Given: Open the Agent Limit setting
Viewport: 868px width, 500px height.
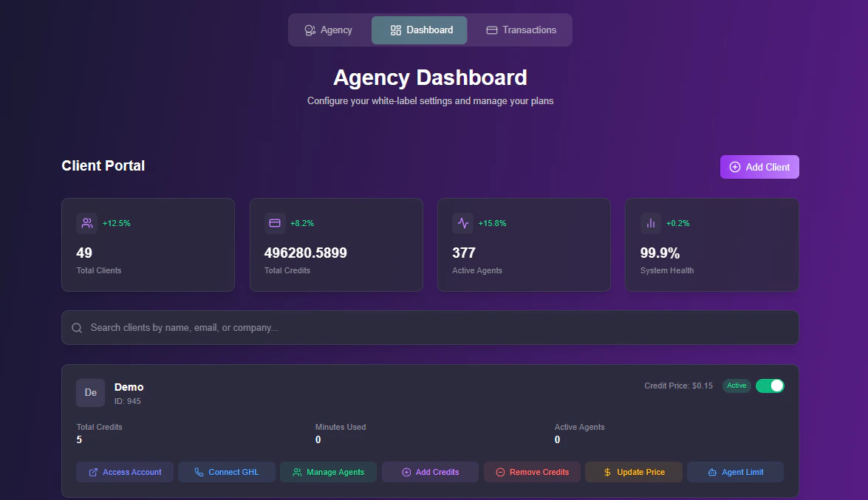Looking at the screenshot, I should click(735, 473).
